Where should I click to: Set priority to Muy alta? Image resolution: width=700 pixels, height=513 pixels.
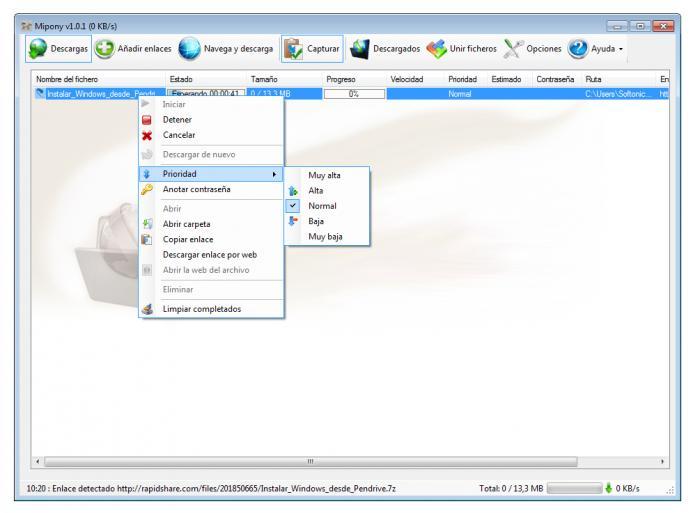click(324, 175)
